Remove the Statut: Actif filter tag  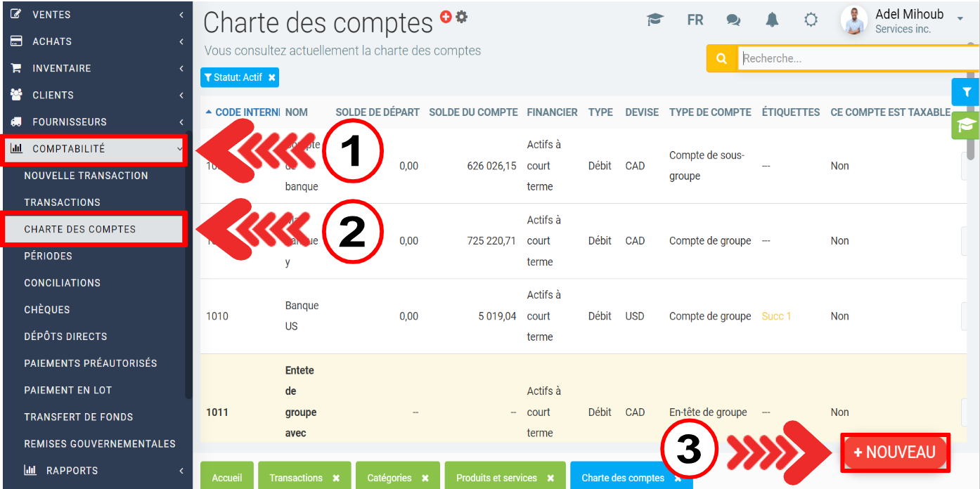pos(272,78)
